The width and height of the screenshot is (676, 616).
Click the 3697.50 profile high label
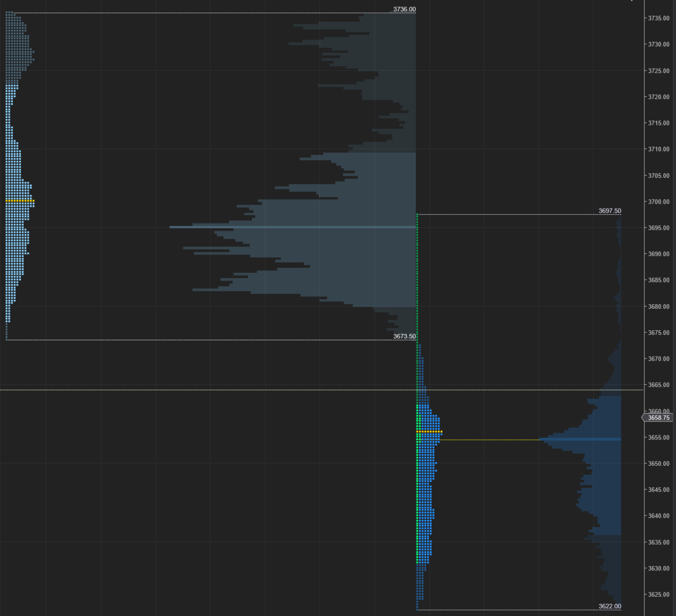pos(610,211)
